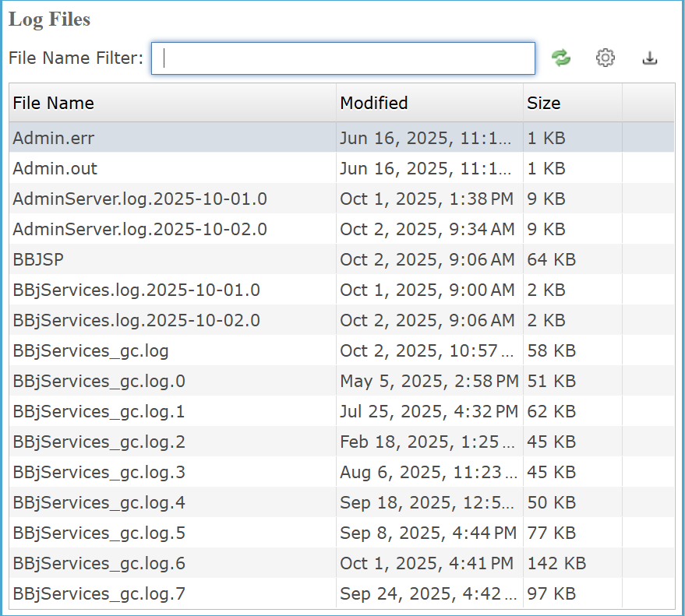685x616 pixels.
Task: Select AdminServer.log.2025-10-01.0 row
Action: [140, 199]
